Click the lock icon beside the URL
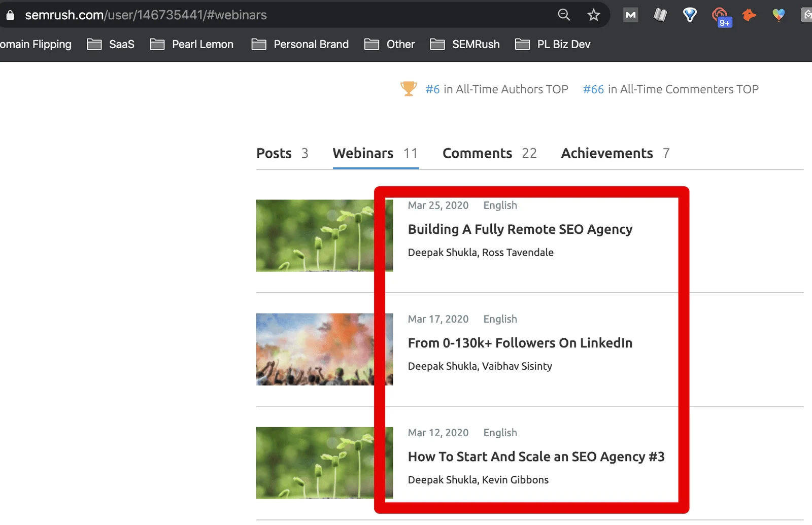The width and height of the screenshot is (812, 525). coord(10,15)
